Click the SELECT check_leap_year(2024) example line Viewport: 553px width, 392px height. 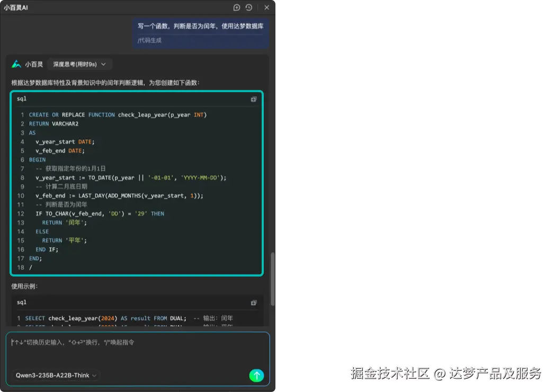tap(129, 318)
